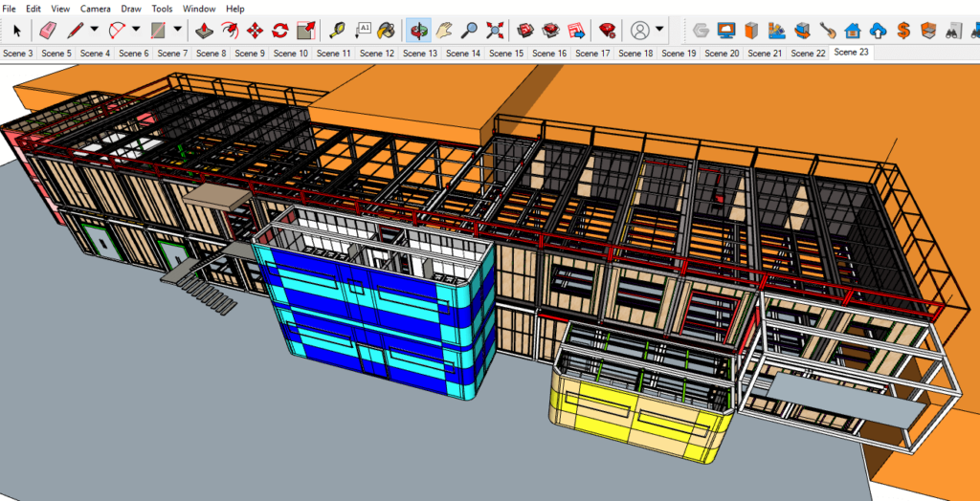Open the Window menu
The image size is (980, 501).
click(199, 9)
